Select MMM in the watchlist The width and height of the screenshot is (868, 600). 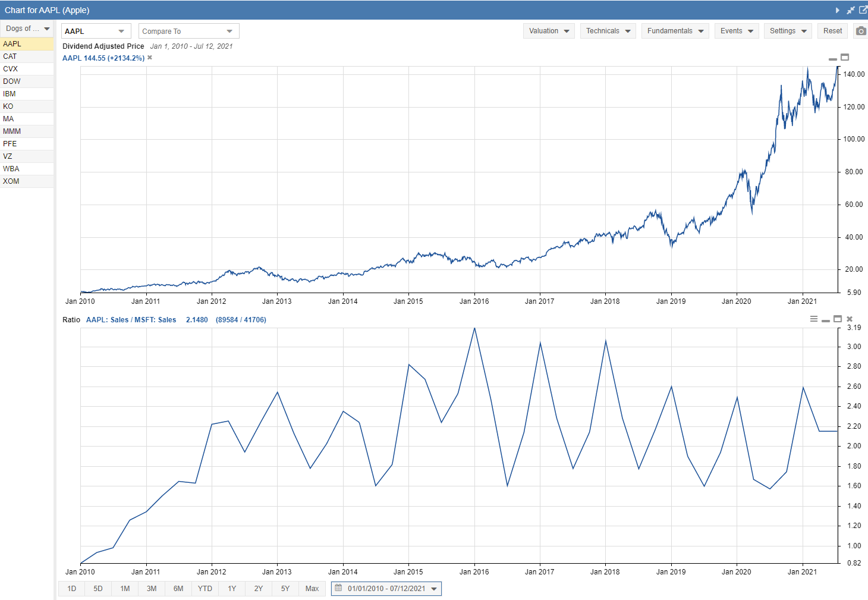[x=27, y=131]
